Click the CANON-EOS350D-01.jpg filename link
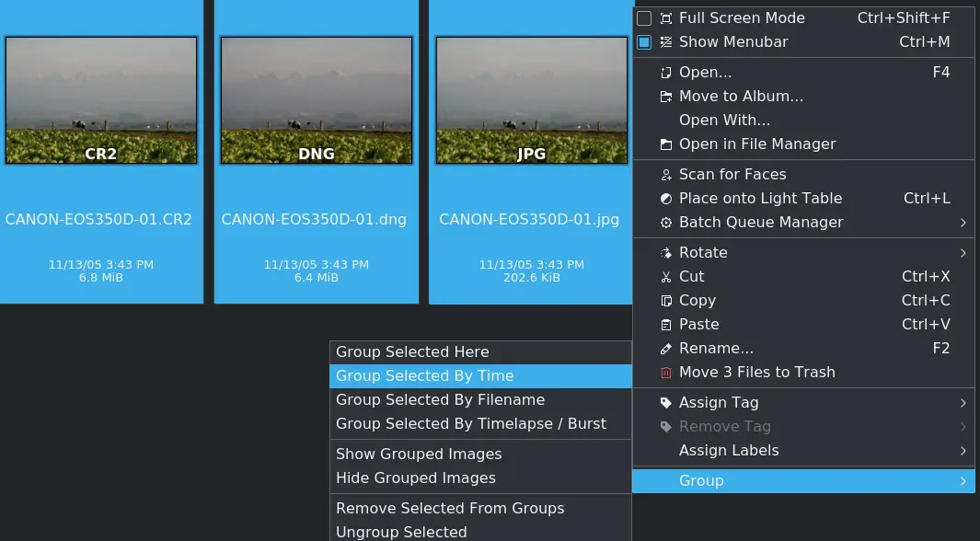 529,219
